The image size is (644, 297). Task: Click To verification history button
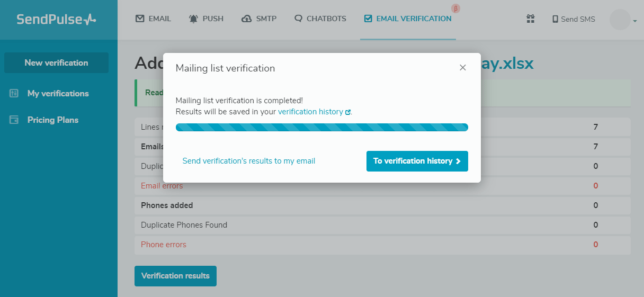417,161
